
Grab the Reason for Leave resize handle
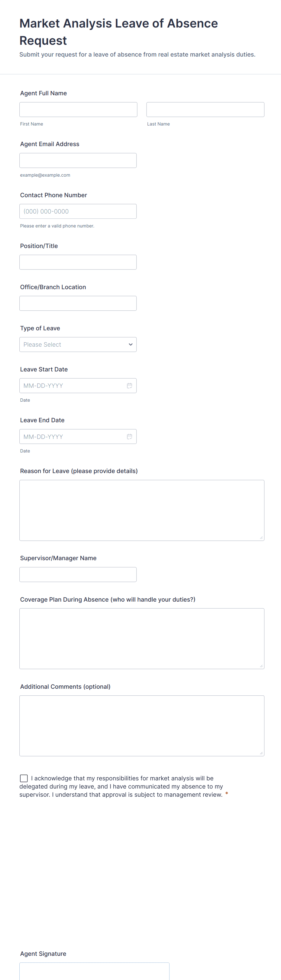point(261,537)
